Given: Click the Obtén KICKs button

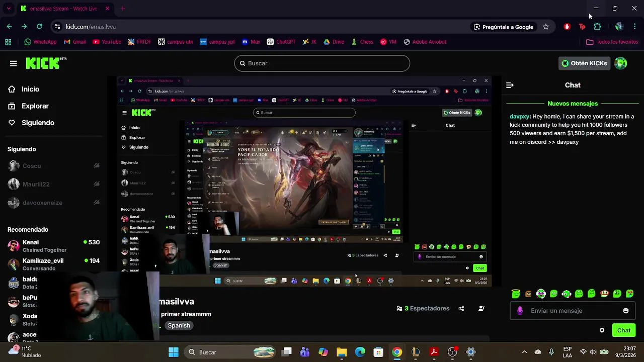Looking at the screenshot, I should point(584,63).
